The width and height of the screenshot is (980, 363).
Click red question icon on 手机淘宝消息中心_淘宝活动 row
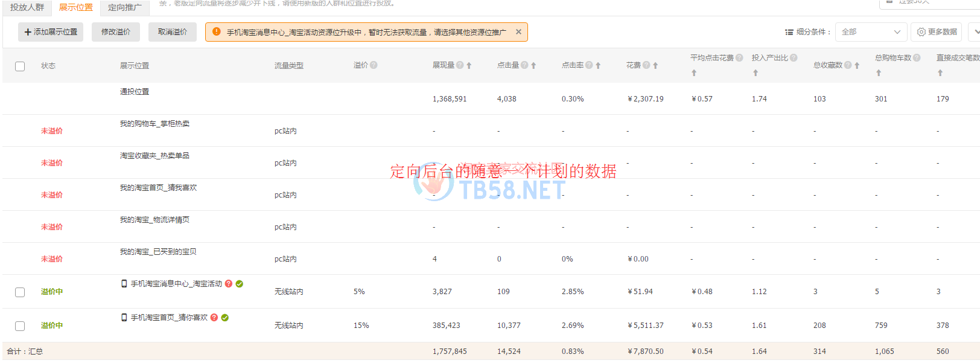coord(229,284)
